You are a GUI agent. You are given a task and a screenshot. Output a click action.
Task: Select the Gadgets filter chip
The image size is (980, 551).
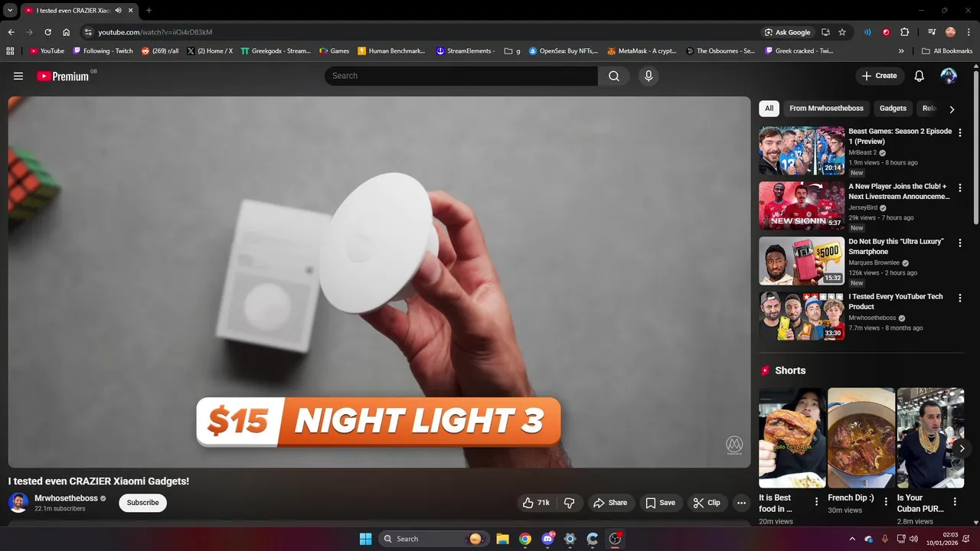(893, 109)
